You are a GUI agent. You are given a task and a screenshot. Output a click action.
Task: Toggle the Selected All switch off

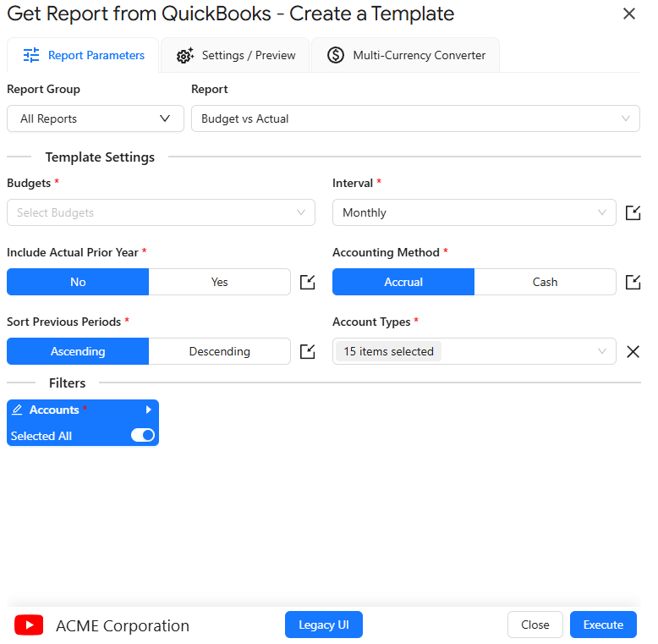click(143, 435)
